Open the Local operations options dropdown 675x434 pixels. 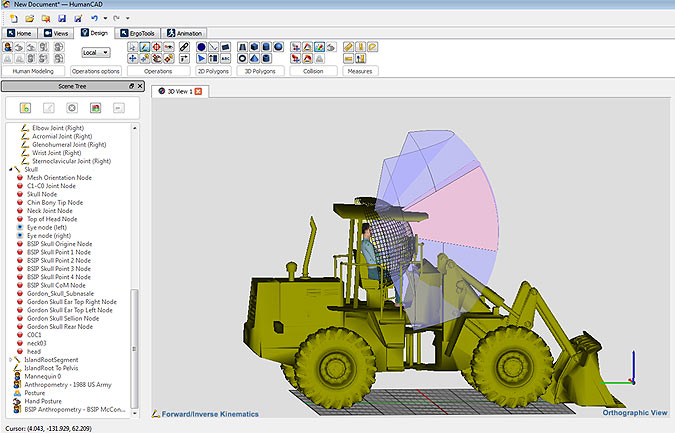96,52
